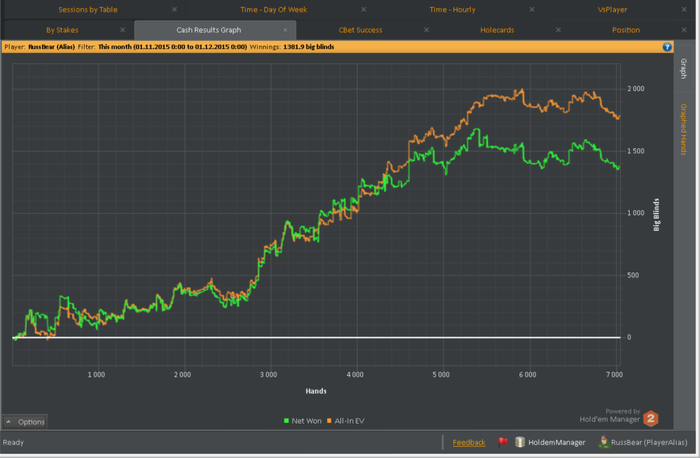
Task: Click the 7 000 x-axis value
Action: point(614,375)
